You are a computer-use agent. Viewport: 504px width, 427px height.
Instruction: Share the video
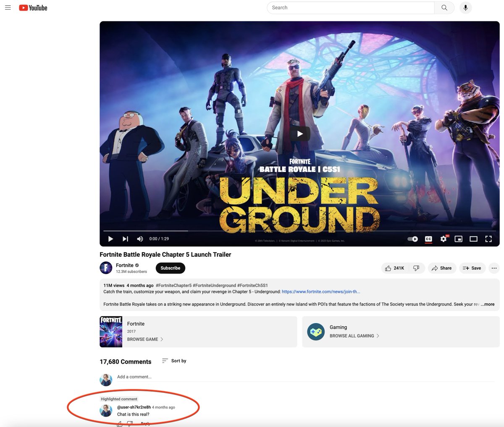coord(441,268)
